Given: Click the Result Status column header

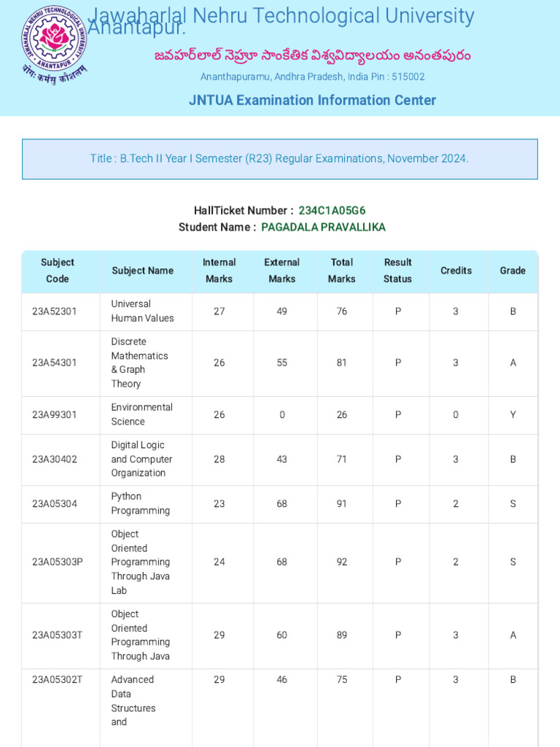Looking at the screenshot, I should (397, 271).
